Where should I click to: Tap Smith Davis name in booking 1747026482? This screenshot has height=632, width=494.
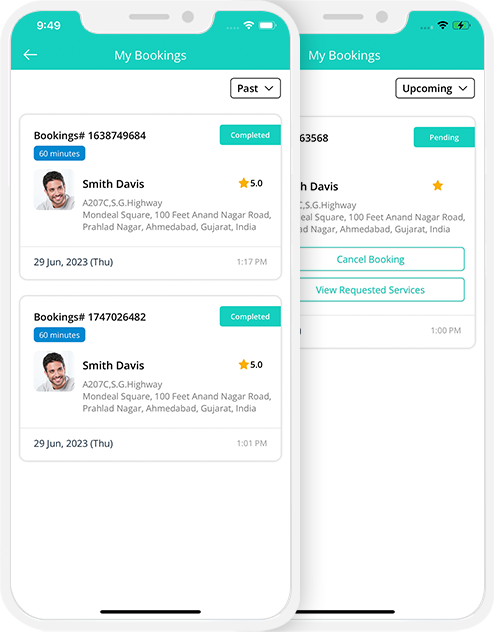[113, 366]
